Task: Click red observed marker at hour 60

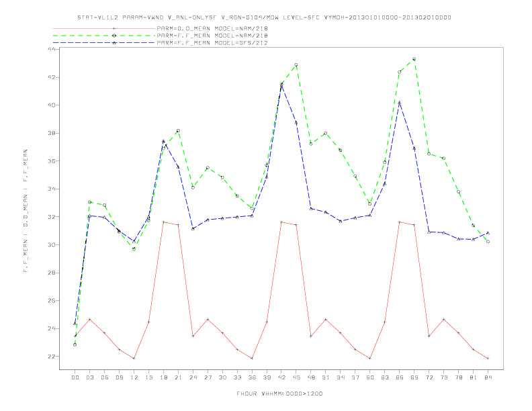Action: click(370, 359)
